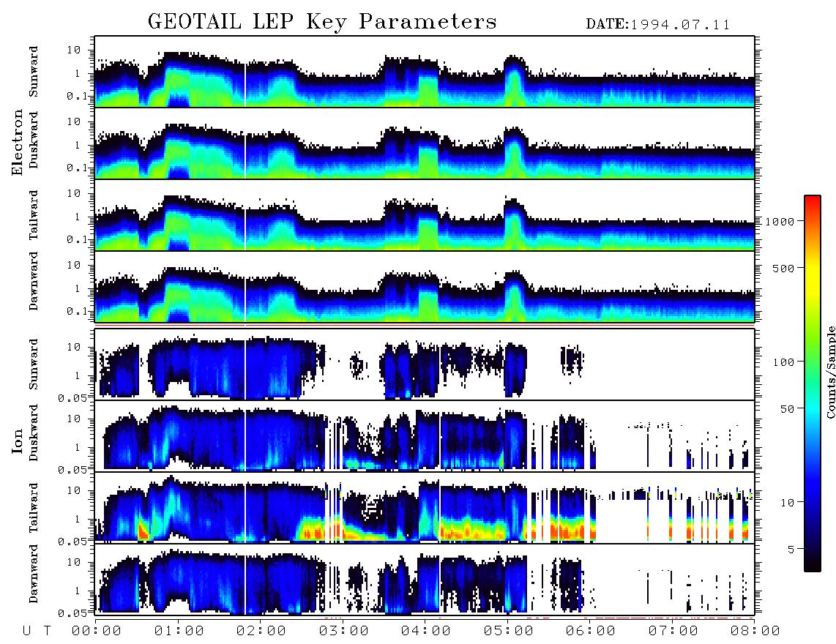Click the Sunward label in the Ion group

(34, 364)
